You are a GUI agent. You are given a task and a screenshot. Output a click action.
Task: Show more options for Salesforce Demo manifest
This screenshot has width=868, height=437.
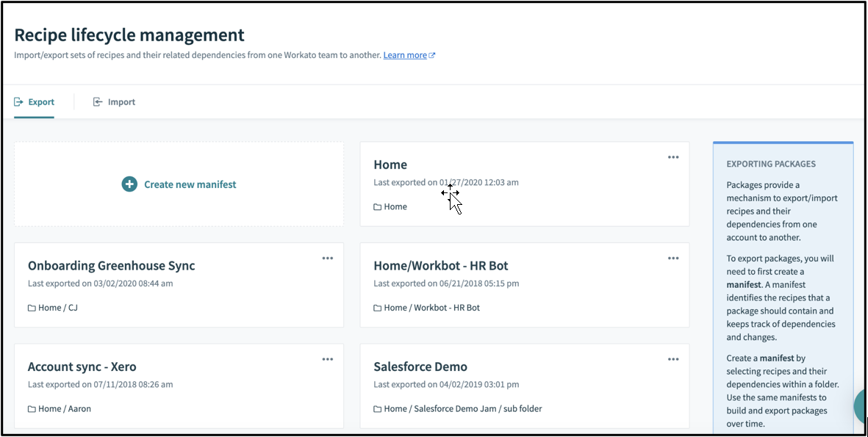tap(673, 359)
